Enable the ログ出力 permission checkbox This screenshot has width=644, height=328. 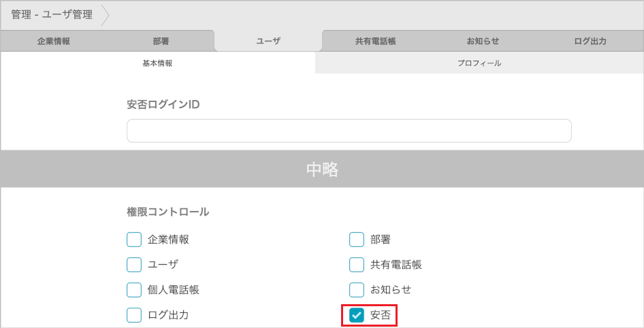pyautogui.click(x=134, y=315)
